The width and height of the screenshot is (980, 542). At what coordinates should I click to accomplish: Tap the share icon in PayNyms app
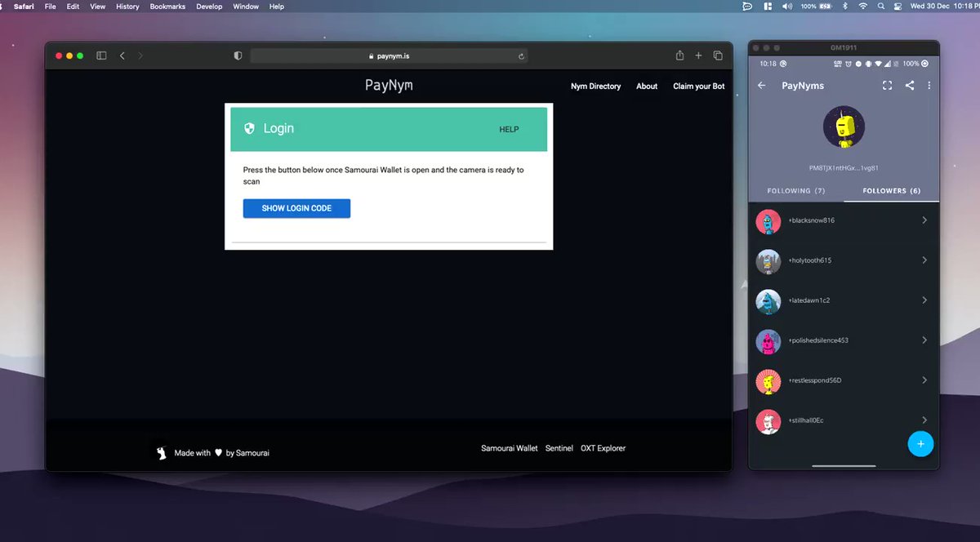tap(910, 85)
